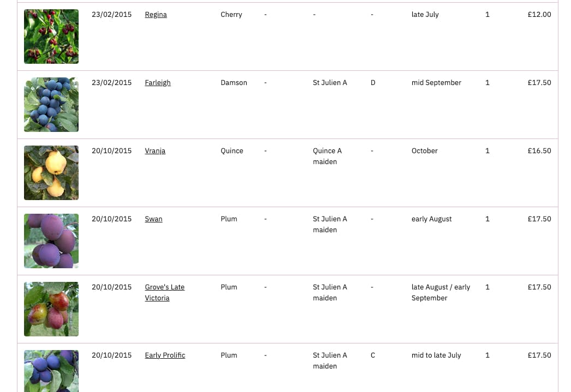Viewport: 571px width, 392px height.
Task: Click the early August season for Swan
Action: (x=431, y=219)
